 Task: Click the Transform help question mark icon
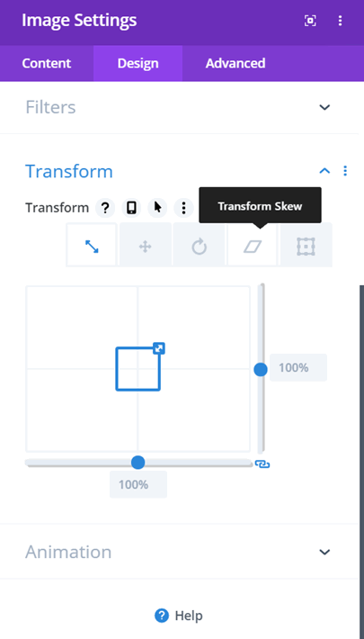click(x=105, y=208)
